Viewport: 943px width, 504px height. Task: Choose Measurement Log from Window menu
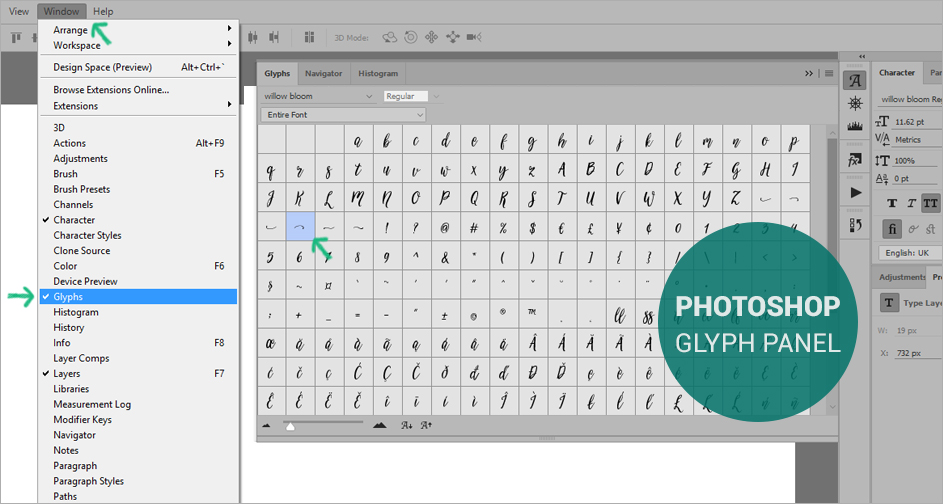click(138, 404)
